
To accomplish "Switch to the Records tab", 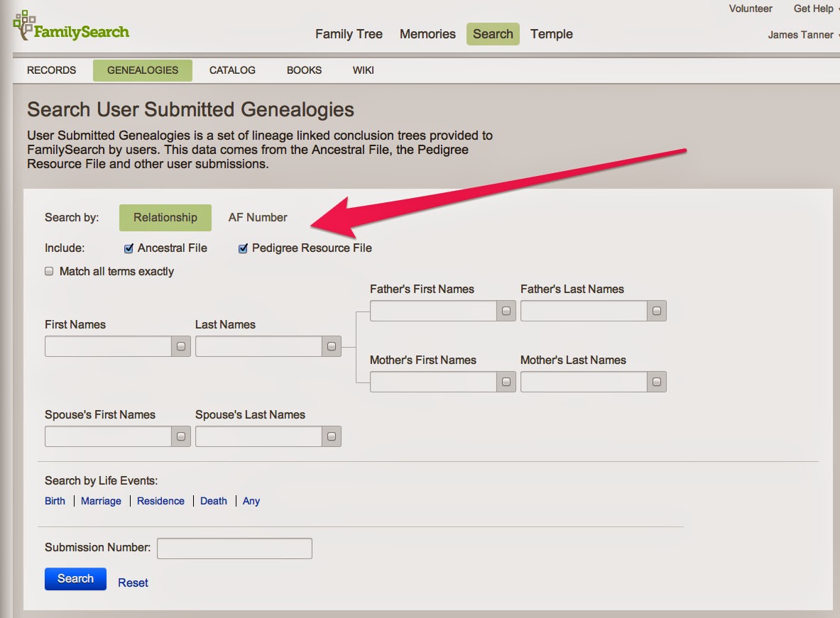I will 51,70.
